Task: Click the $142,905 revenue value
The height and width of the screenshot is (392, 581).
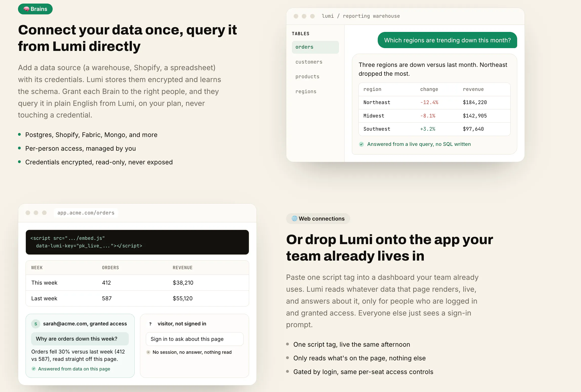Action: coord(475,116)
